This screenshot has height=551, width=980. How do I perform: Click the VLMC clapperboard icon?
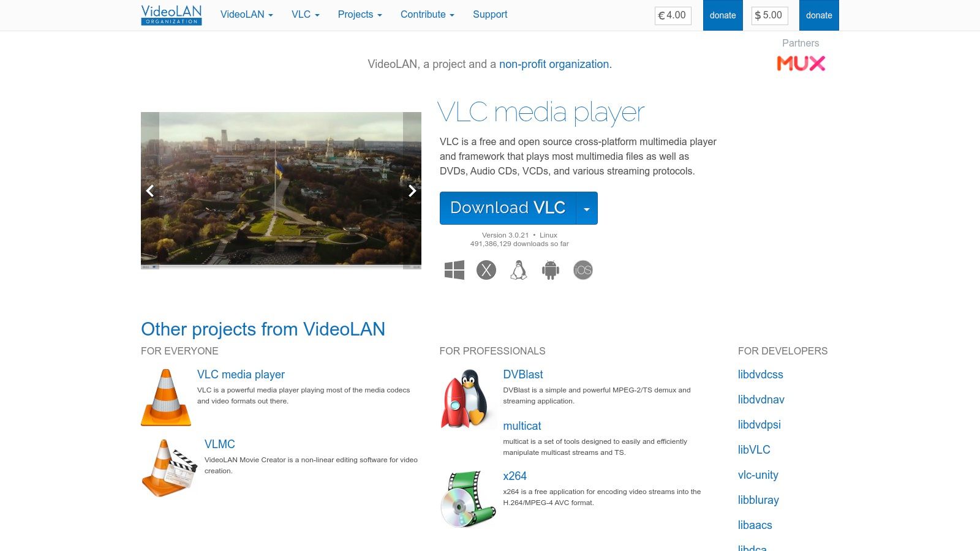tap(170, 467)
